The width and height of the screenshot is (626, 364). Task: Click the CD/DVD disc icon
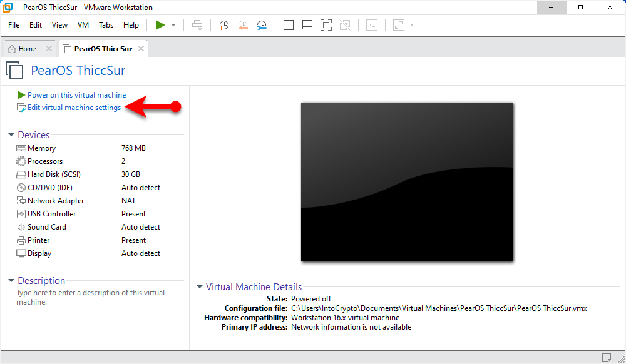21,188
